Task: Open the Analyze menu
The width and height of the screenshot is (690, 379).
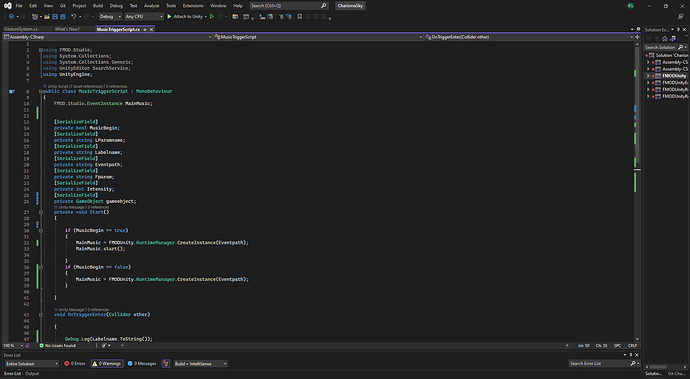Action: 151,6
